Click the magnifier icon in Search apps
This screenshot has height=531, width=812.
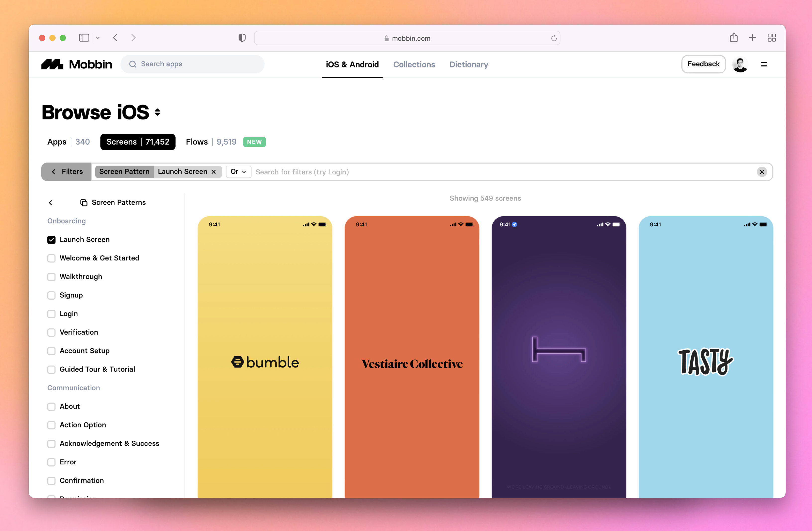coord(133,64)
